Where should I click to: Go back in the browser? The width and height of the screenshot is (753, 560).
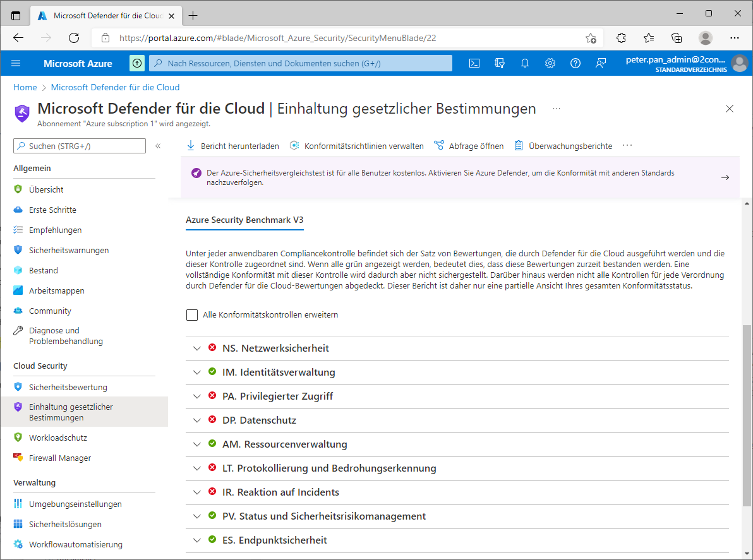(x=18, y=38)
